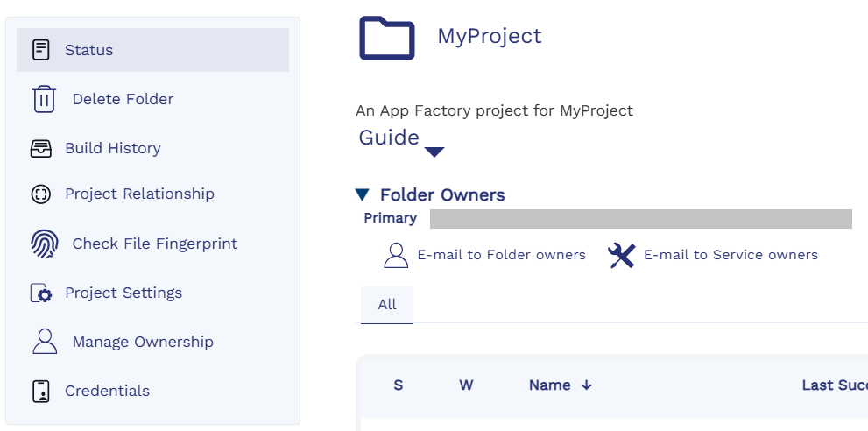Image resolution: width=868 pixels, height=431 pixels.
Task: Open Project Settings using the gear folder icon
Action: pos(41,293)
